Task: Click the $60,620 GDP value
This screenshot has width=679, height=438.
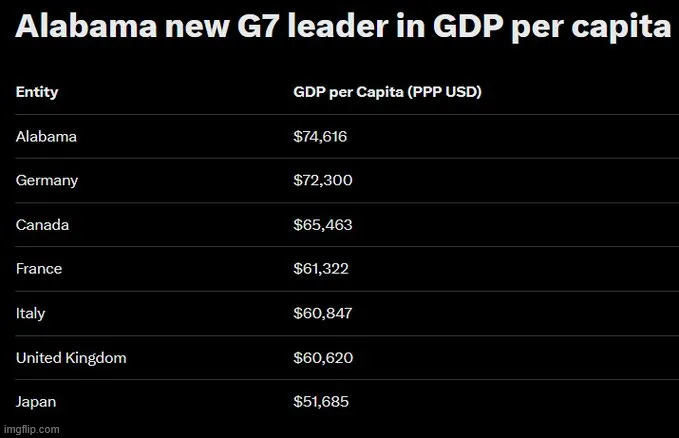Action: point(323,358)
